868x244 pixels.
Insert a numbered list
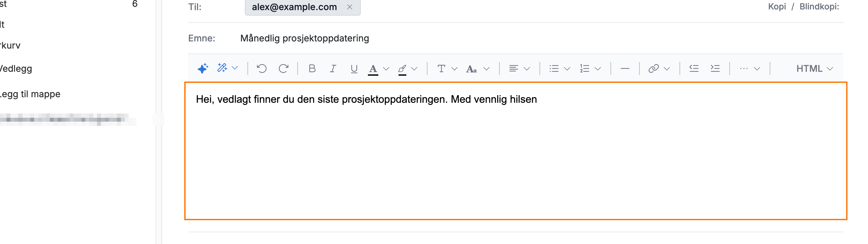coord(585,69)
